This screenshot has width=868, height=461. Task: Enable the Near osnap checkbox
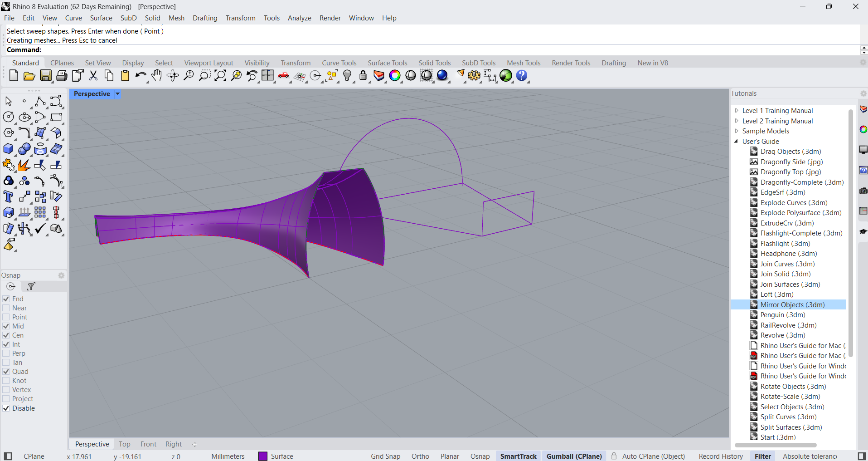coord(6,308)
